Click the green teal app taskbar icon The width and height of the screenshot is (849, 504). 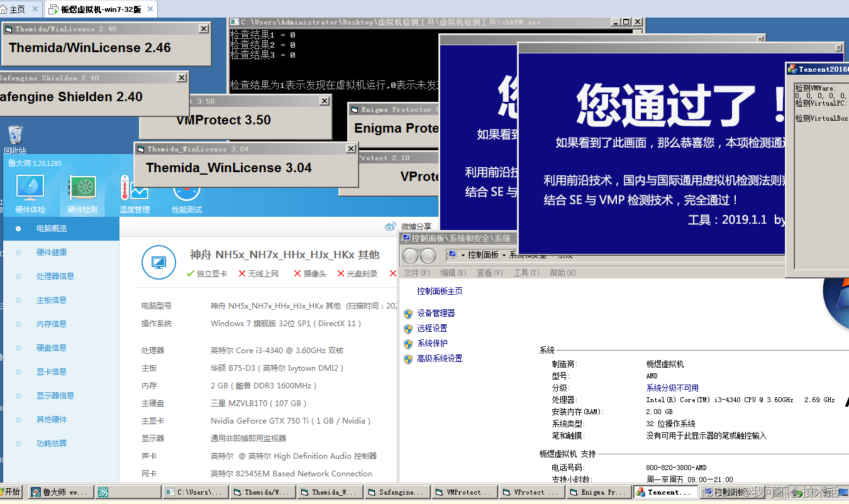pyautogui.click(x=103, y=492)
